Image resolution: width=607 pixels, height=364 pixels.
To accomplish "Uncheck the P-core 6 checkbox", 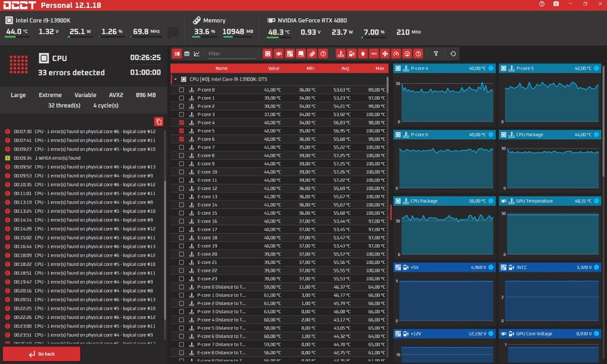I will coord(181,139).
